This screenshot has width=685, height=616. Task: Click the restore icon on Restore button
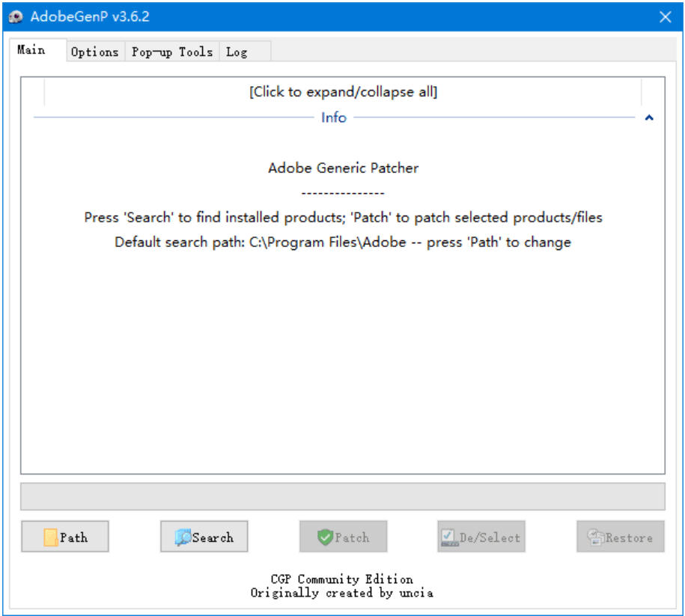click(x=596, y=537)
